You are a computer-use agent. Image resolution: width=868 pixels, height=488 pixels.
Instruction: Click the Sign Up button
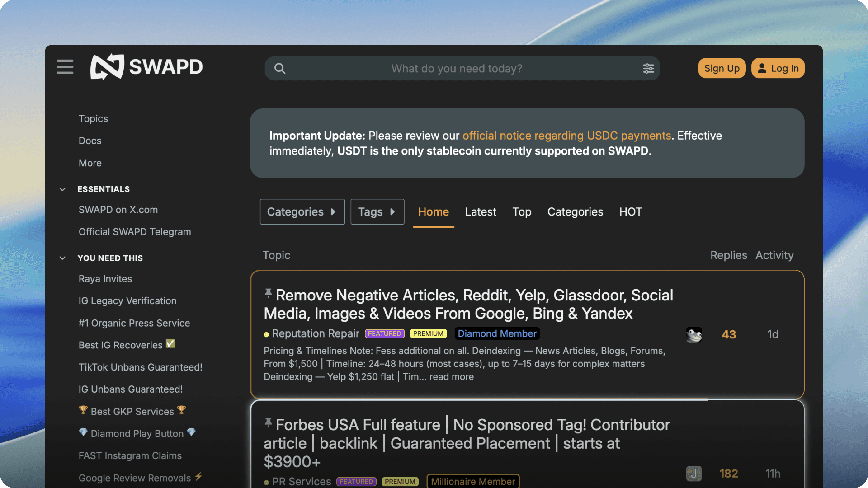coord(722,68)
